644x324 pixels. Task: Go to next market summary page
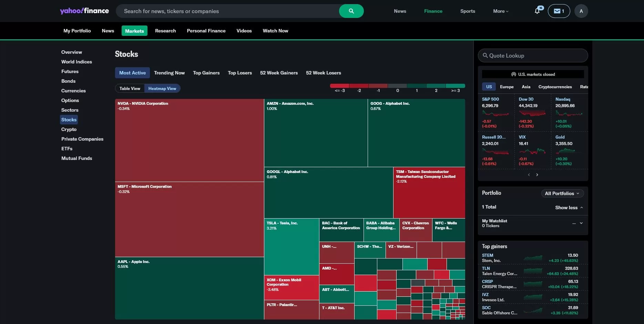coord(537,175)
